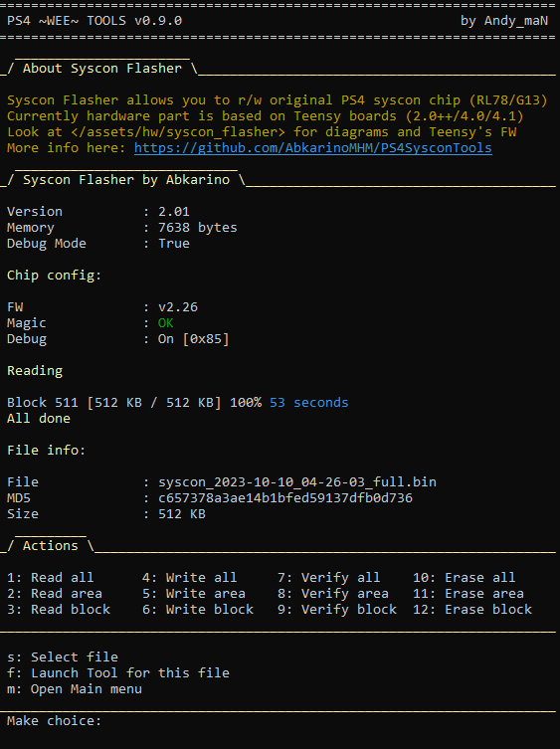Choose the 'Verify all' option
Screen dimensions: 560x749
click(x=328, y=578)
